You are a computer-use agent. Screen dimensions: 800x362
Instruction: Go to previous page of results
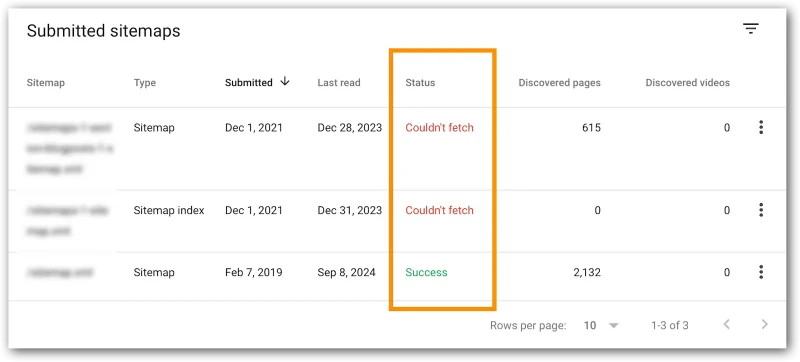point(728,324)
